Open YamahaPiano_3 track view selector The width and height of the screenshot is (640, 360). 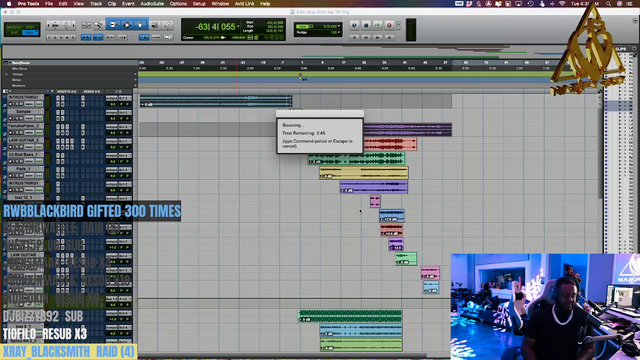click(x=29, y=132)
